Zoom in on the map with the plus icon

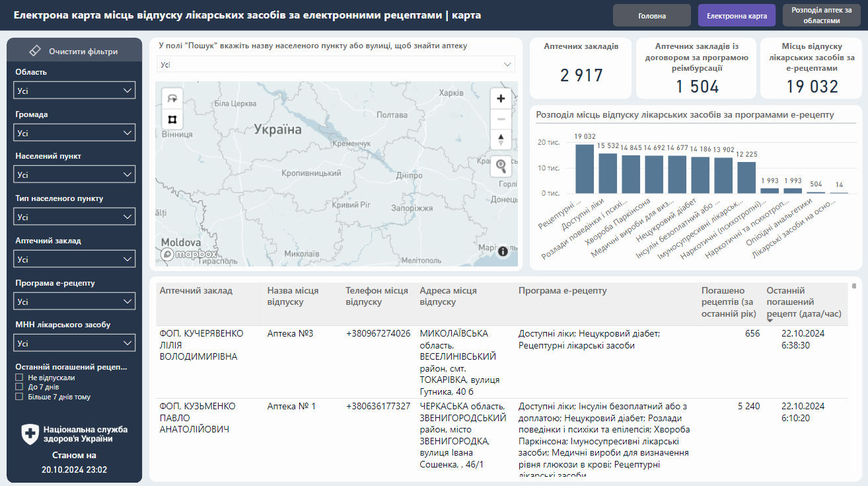pos(500,98)
